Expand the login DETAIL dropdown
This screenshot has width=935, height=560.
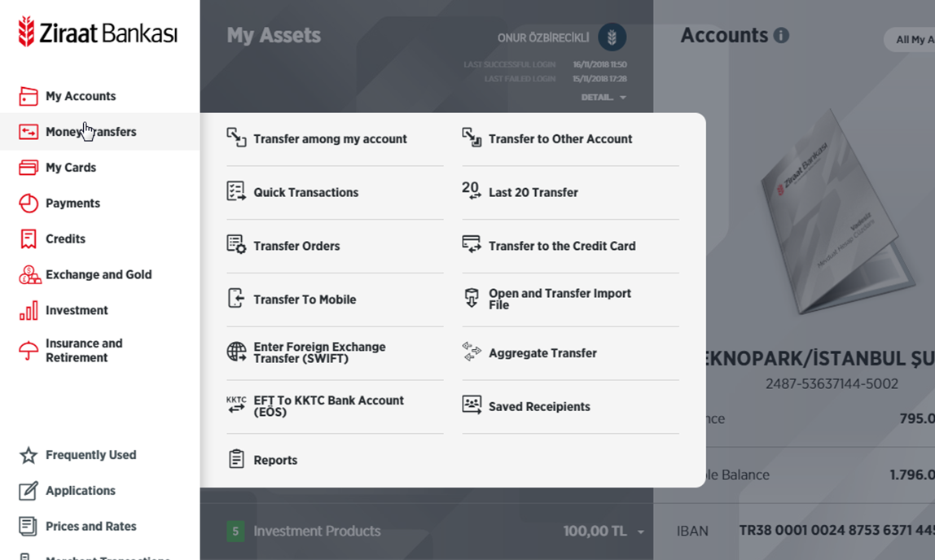point(604,98)
